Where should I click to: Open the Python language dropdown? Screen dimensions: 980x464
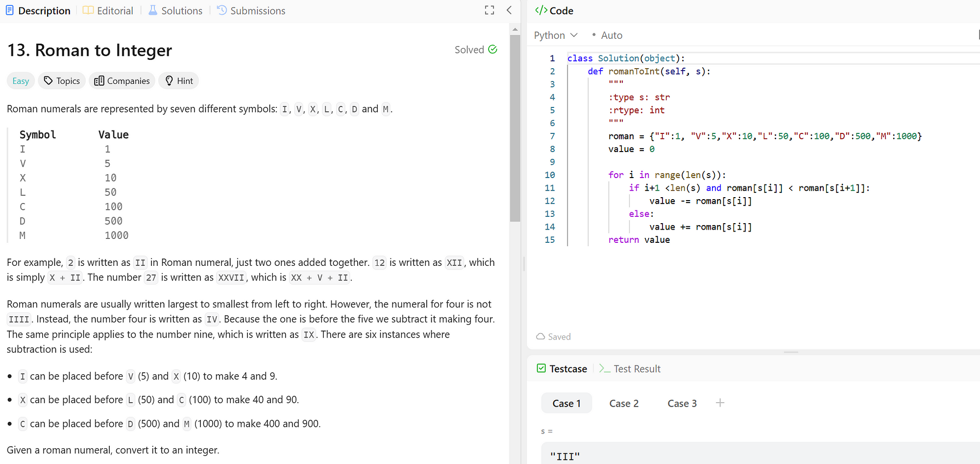coord(556,35)
